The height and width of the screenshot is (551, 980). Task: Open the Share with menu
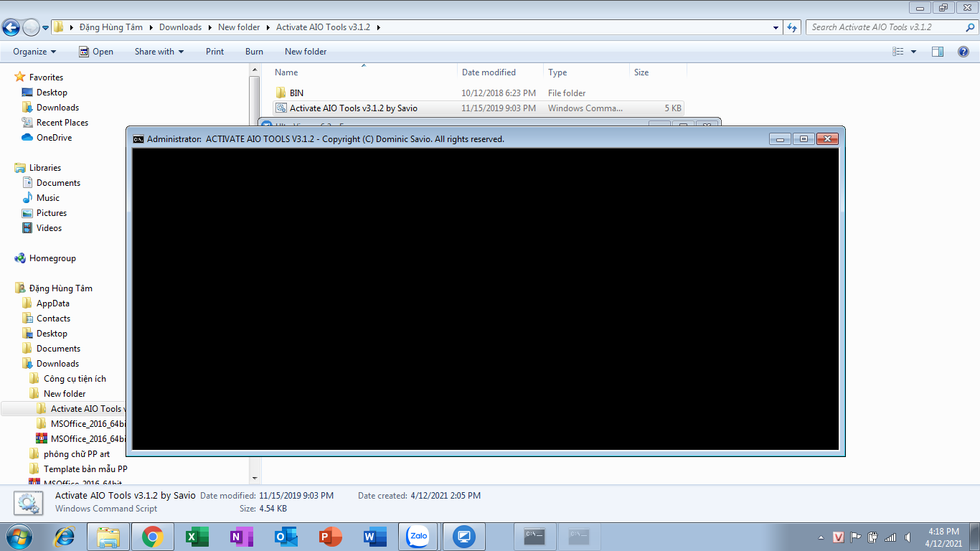click(159, 52)
